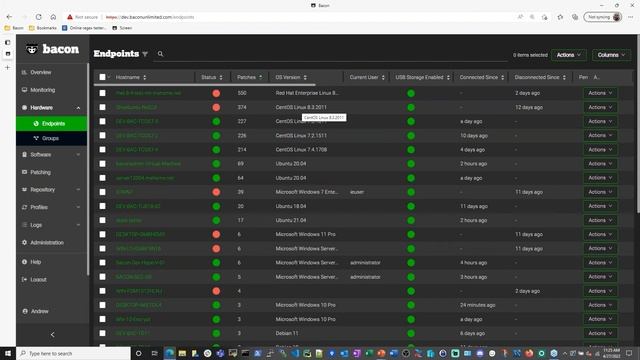Open the top Actions dropdown near Columns

569,55
